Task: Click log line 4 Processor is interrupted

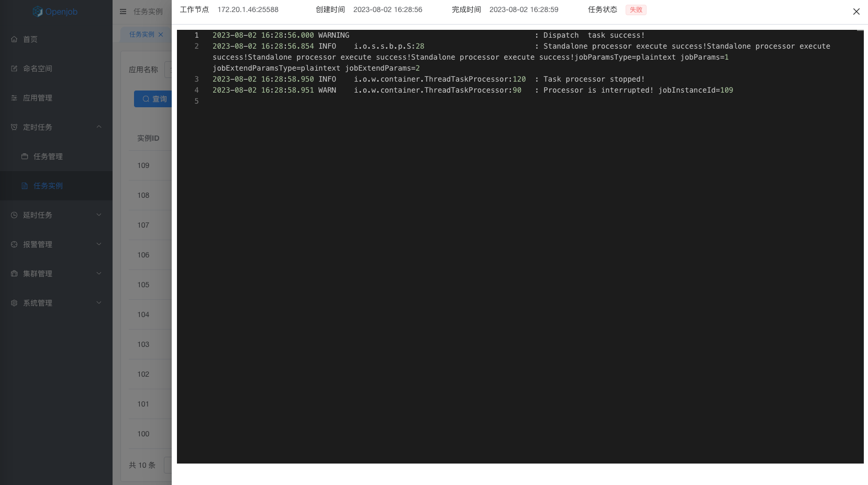Action: coord(473,90)
